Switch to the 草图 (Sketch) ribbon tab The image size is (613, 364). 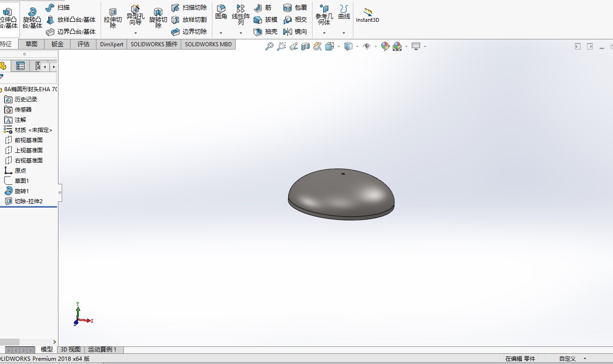[32, 44]
